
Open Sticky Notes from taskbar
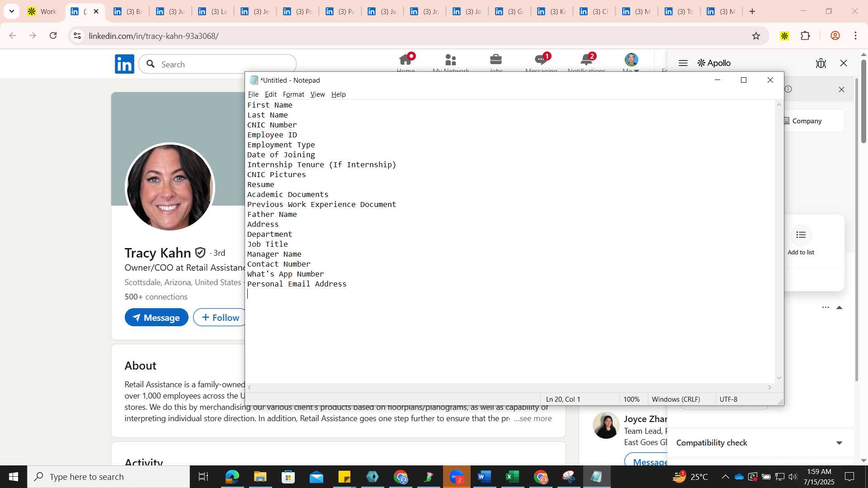pyautogui.click(x=344, y=477)
